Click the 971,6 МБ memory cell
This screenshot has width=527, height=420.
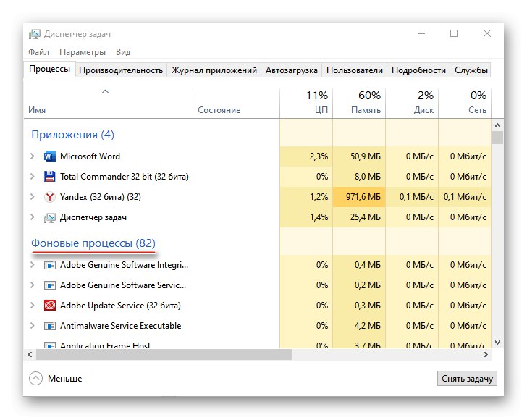359,197
